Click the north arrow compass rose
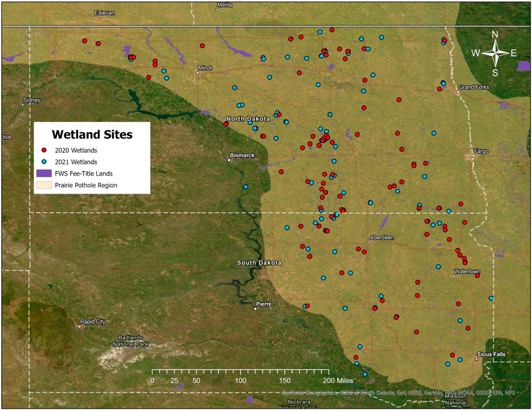The width and height of the screenshot is (532, 411). 495,53
